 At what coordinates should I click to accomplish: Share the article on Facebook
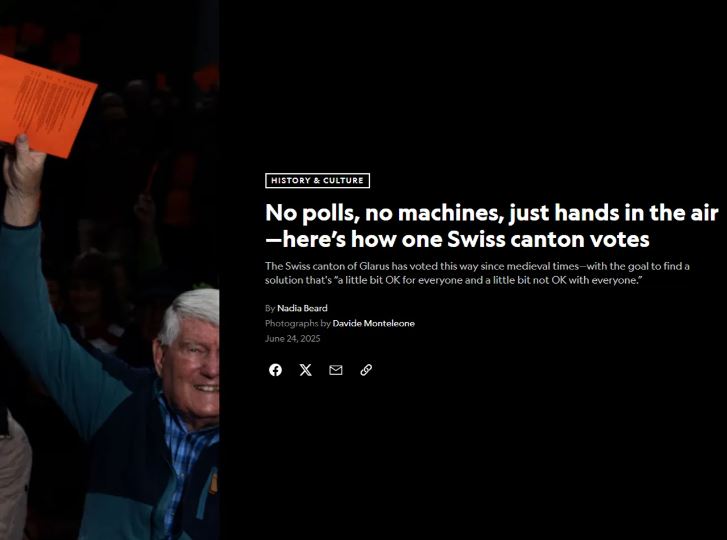click(275, 370)
